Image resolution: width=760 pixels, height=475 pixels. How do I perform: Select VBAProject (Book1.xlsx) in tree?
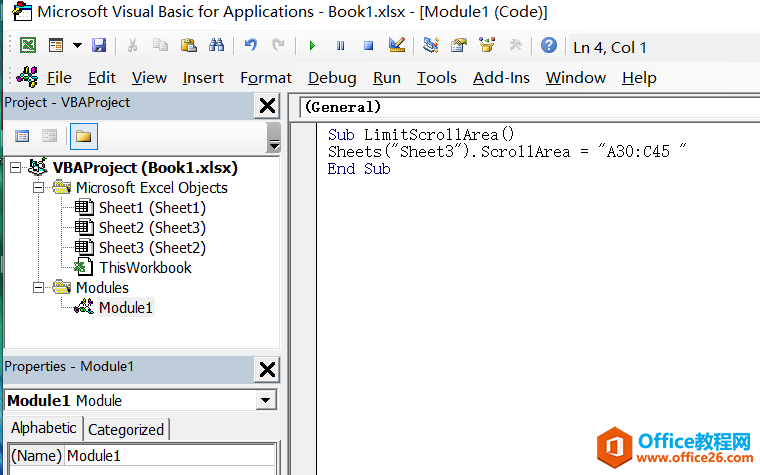tap(145, 168)
